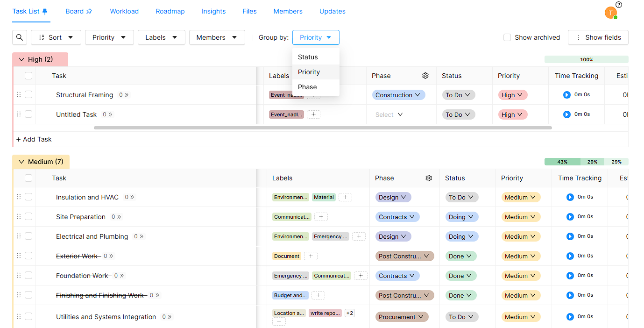644x328 pixels.
Task: Click the horizontal scrollbar in High group
Action: [x=322, y=128]
